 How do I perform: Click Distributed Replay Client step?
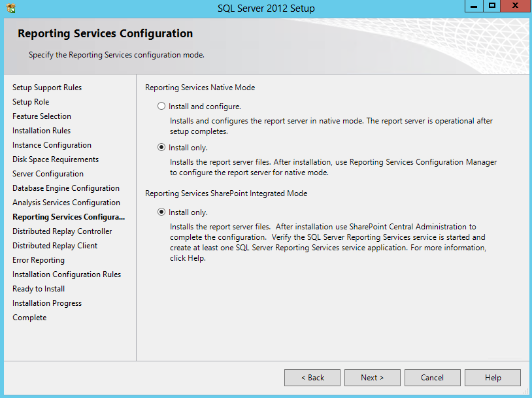pos(55,246)
